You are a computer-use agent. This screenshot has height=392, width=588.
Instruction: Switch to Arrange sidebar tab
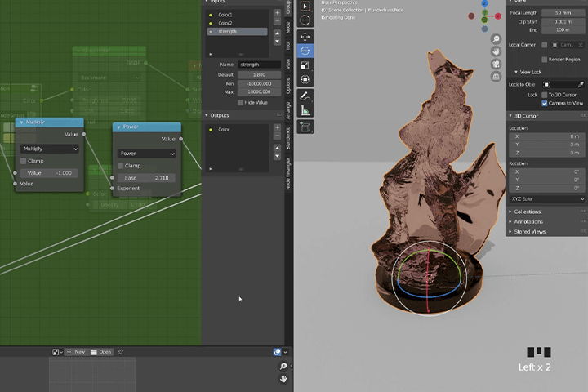(288, 110)
